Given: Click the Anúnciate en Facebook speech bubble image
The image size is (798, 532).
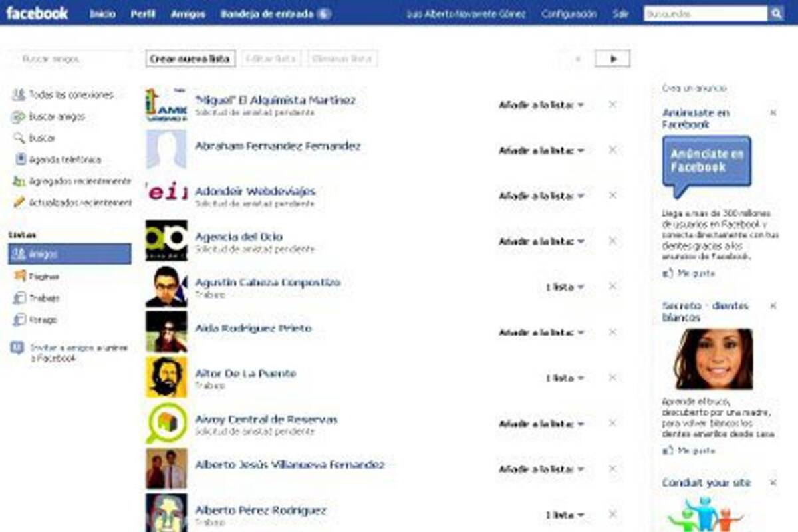Looking at the screenshot, I should (x=706, y=167).
